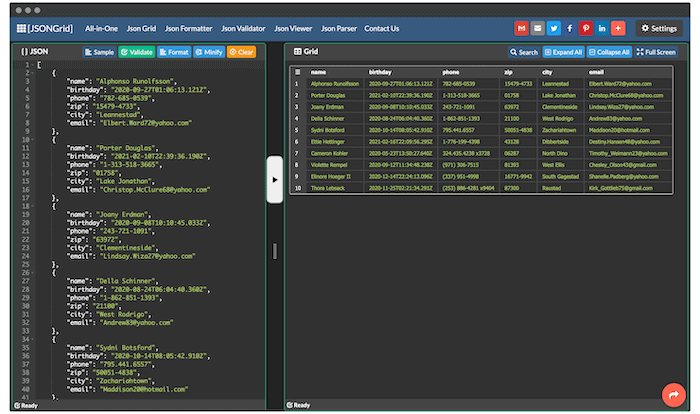Image resolution: width=700 pixels, height=414 pixels.
Task: Open Json Validator menu item
Action: [x=243, y=29]
